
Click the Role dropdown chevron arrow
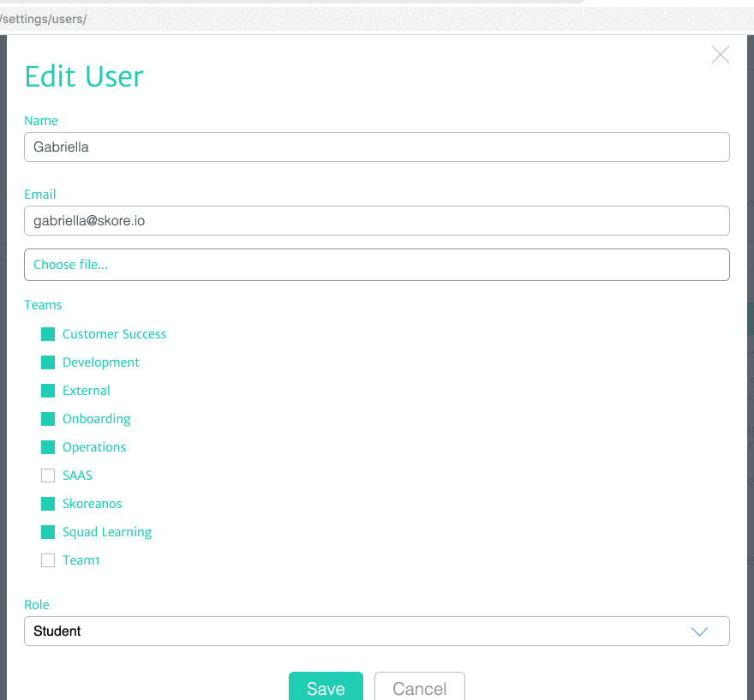tap(699, 631)
